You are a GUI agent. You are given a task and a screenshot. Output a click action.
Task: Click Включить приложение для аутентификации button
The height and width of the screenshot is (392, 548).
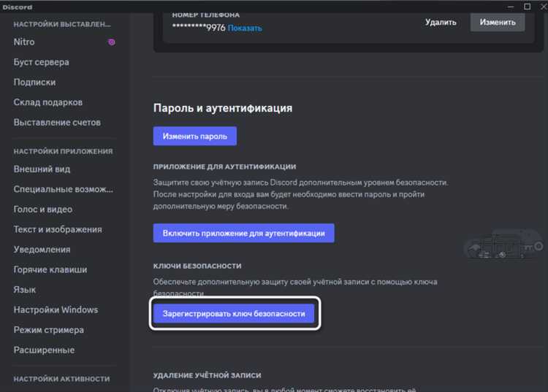(x=243, y=233)
